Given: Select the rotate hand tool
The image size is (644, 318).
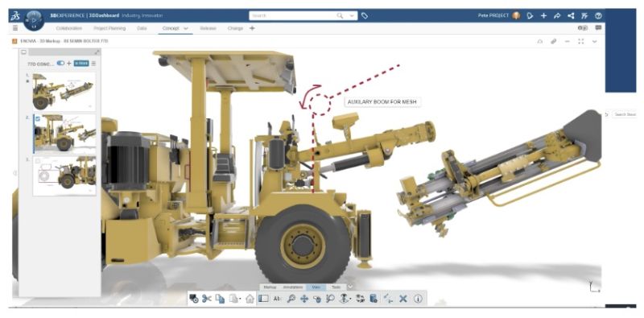Looking at the screenshot, I should (x=316, y=299).
